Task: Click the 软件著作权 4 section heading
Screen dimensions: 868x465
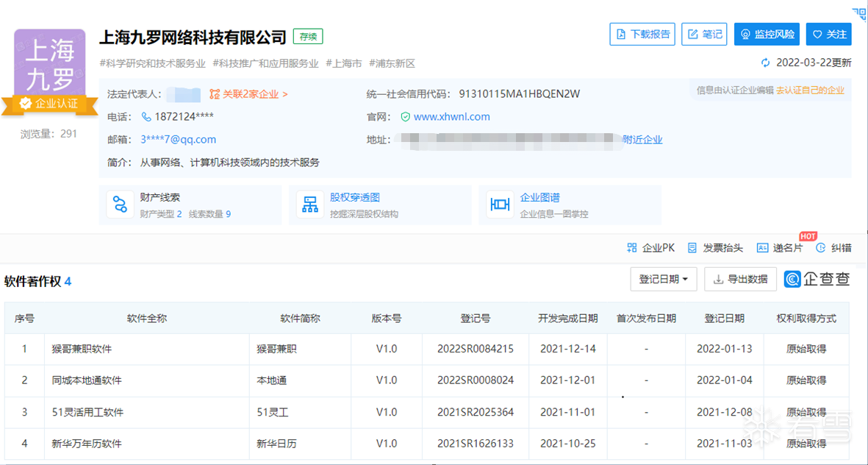Action: coord(37,282)
